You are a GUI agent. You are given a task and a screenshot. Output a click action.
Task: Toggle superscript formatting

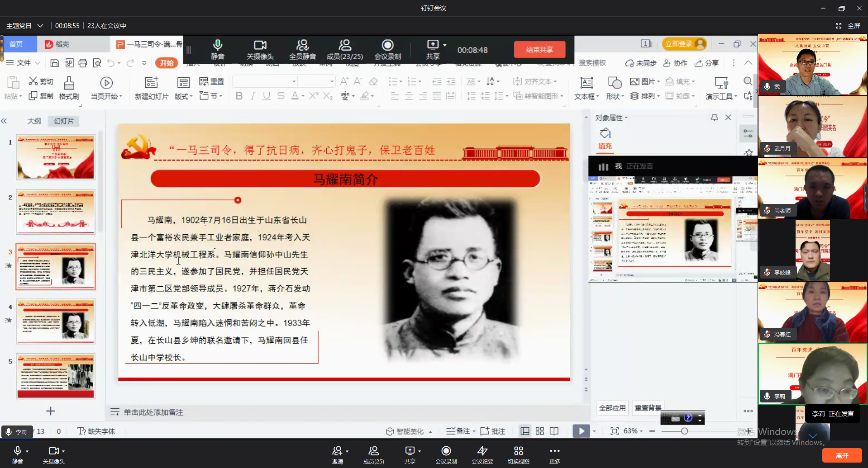(314, 96)
